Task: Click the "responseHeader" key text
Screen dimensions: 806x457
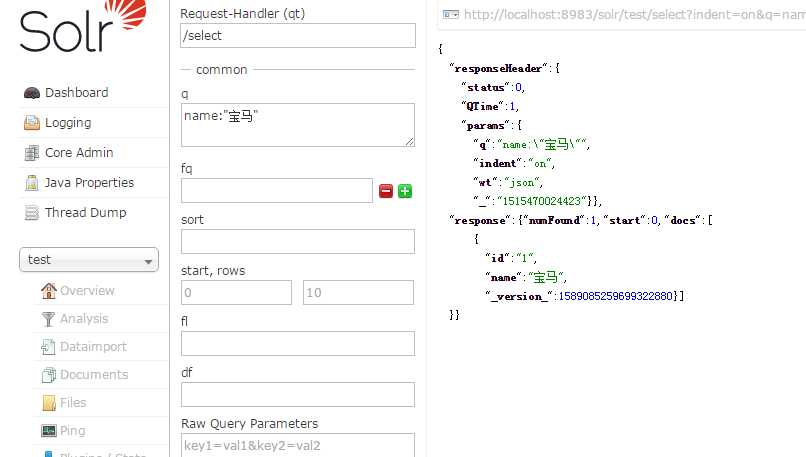Action: tap(499, 68)
